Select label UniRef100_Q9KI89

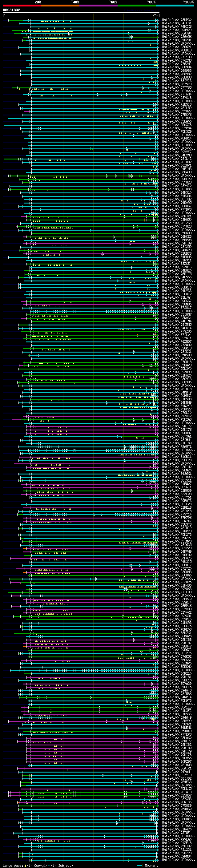(177, 243)
